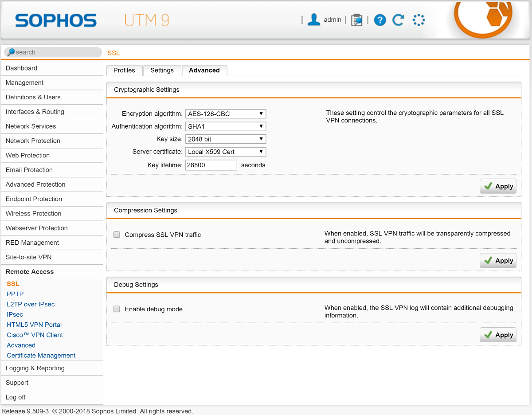
Task: Open the clipboard notes icon in header
Action: (356, 20)
